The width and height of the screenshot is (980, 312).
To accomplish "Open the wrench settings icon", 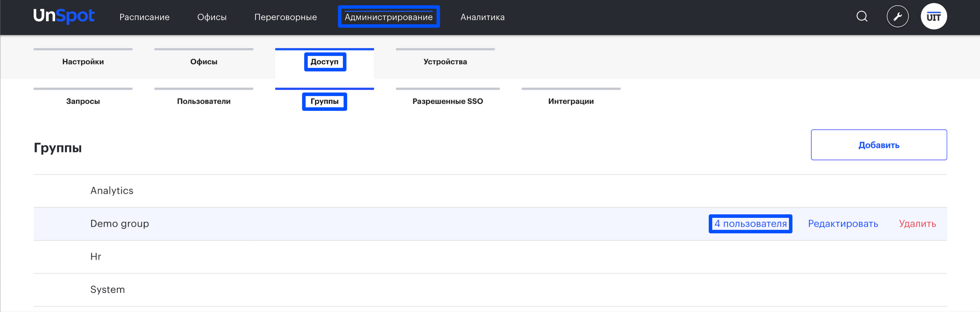I will click(x=897, y=16).
